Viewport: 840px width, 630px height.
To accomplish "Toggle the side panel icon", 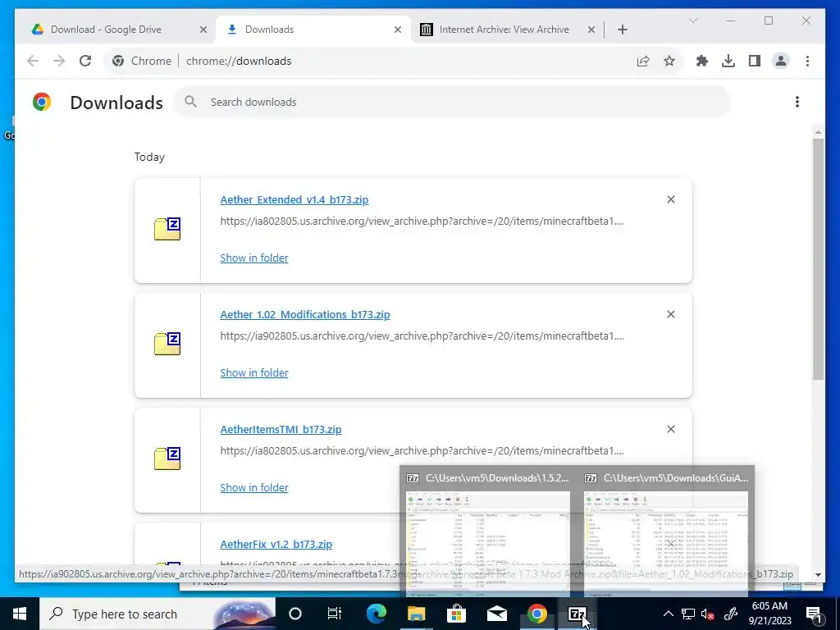I will [755, 61].
